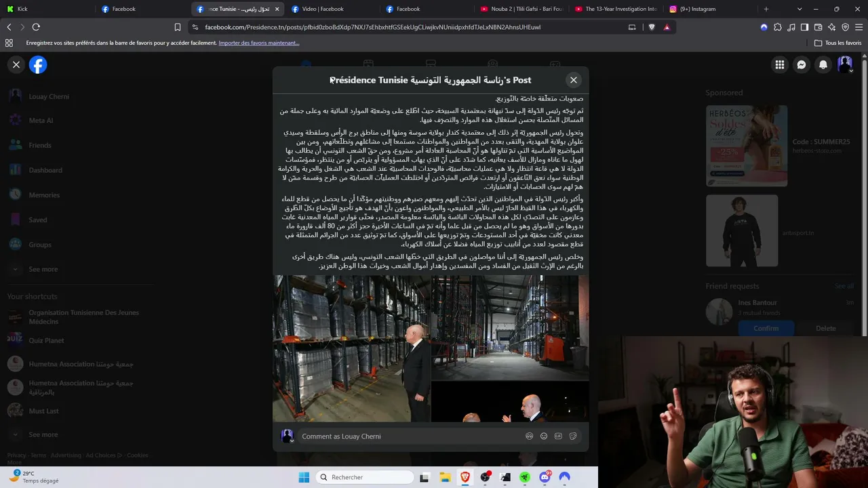Open the media control music-note icon
This screenshot has width=868, height=488.
tap(791, 27)
